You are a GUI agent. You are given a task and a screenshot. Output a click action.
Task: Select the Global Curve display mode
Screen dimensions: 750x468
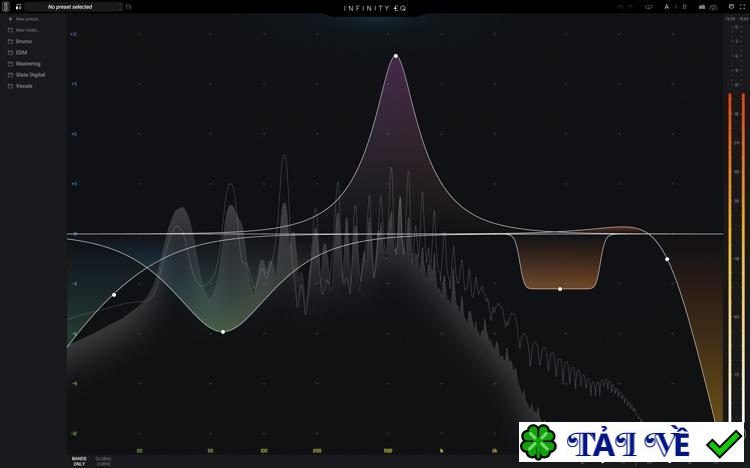tap(104, 461)
